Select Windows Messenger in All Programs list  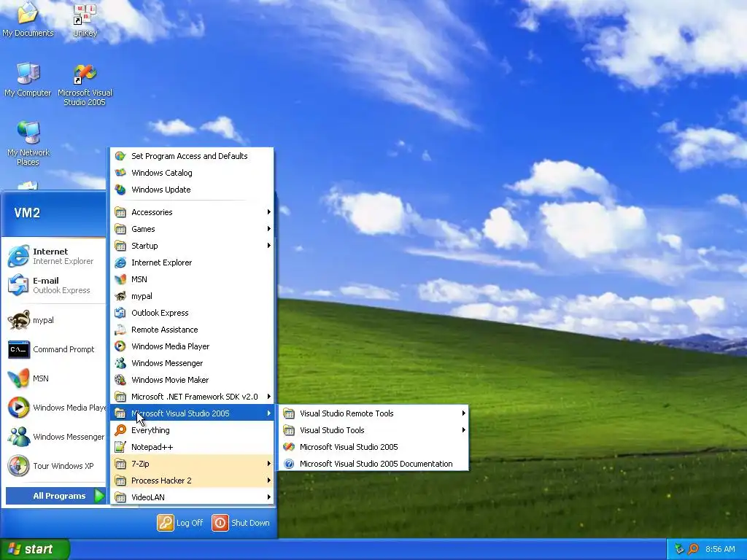pyautogui.click(x=192, y=363)
